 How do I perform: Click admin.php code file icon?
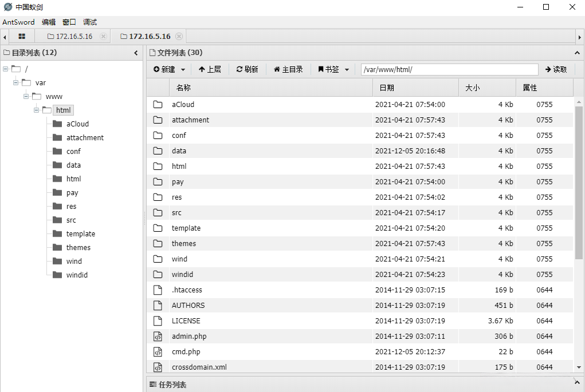pos(158,336)
